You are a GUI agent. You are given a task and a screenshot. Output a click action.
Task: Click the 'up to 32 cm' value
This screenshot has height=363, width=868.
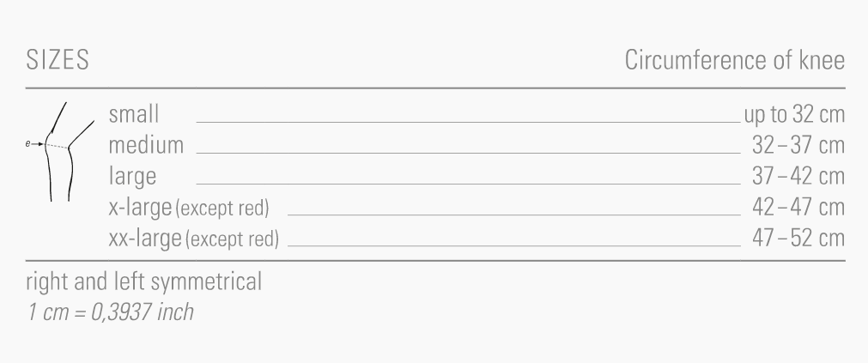click(x=794, y=114)
